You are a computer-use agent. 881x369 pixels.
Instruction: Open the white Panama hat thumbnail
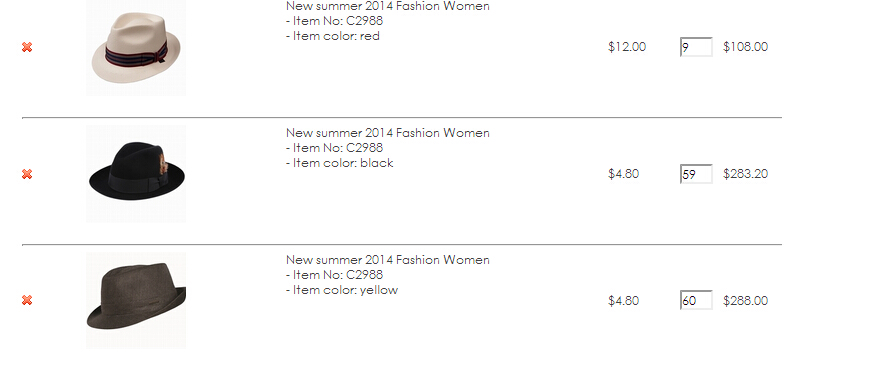pyautogui.click(x=136, y=48)
